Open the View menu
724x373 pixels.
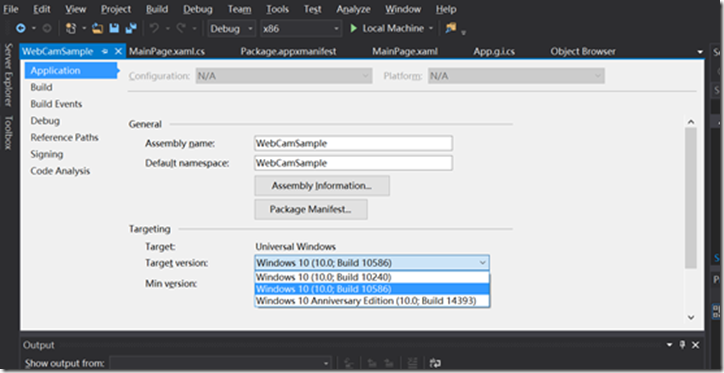(75, 9)
